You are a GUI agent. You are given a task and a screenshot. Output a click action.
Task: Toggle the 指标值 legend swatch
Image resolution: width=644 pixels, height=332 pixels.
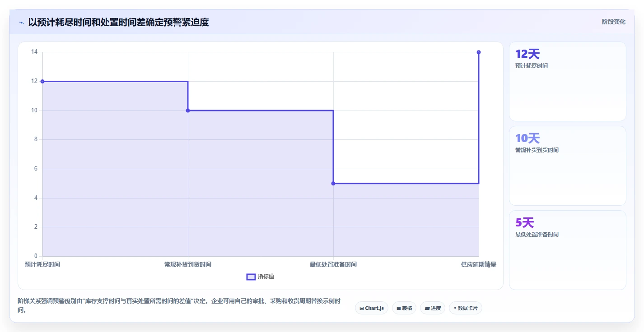[251, 277]
